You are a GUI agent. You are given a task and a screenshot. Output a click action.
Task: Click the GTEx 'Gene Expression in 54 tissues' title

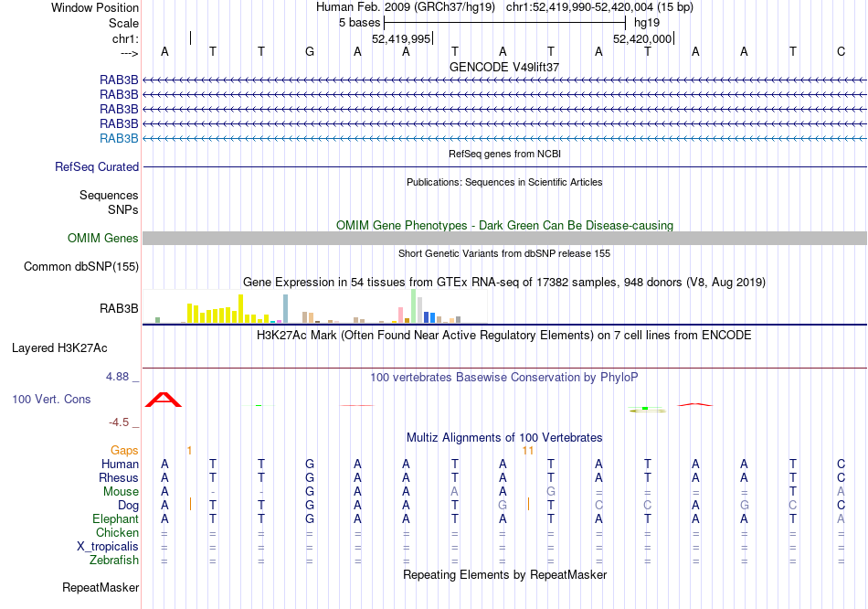coord(504,282)
